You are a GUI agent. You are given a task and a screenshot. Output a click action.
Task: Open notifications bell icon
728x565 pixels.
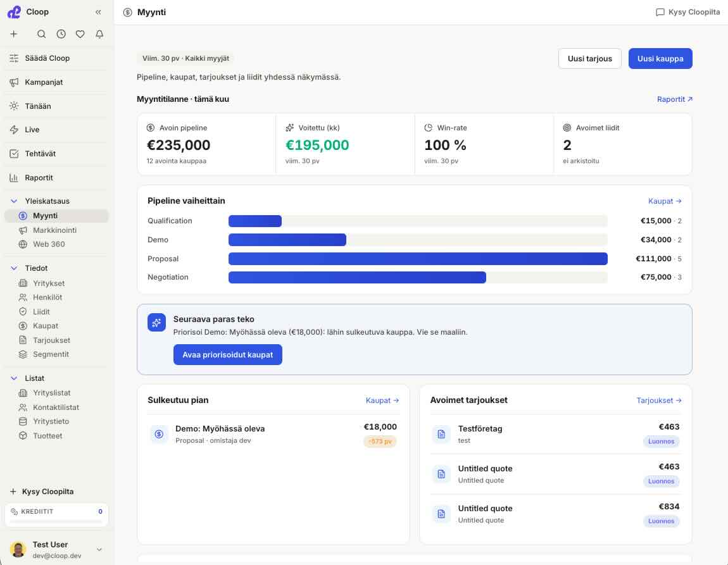(99, 34)
